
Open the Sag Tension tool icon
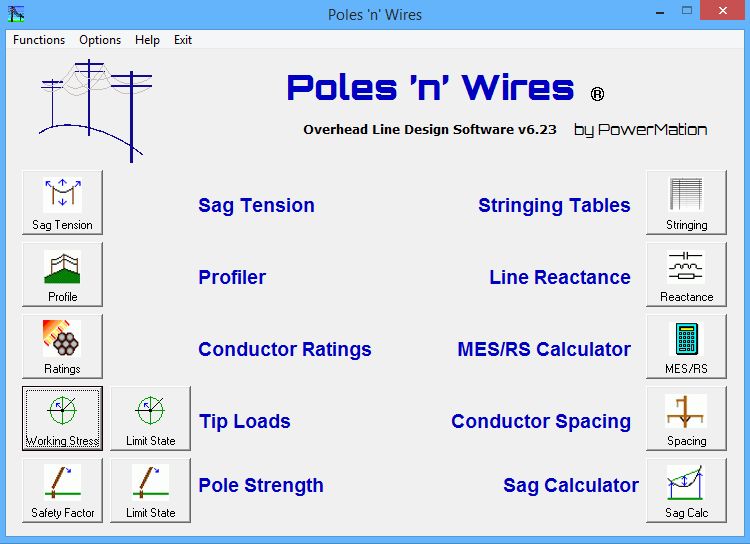pyautogui.click(x=62, y=202)
